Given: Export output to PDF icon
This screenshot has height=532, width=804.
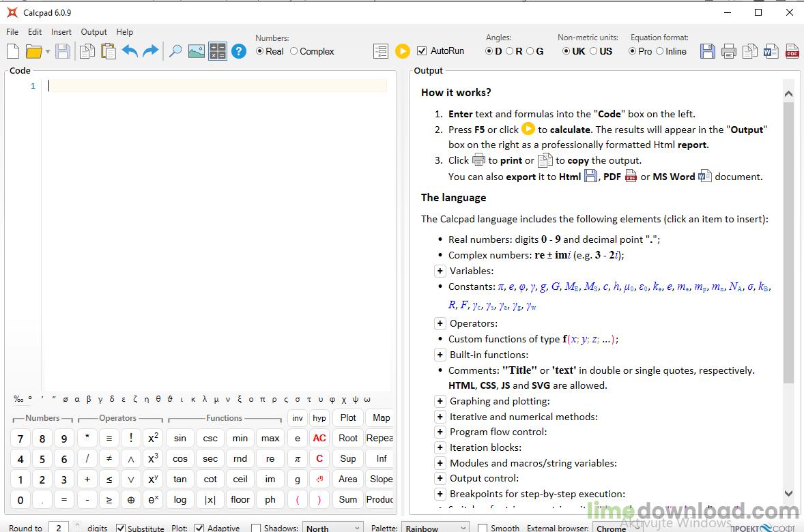Looking at the screenshot, I should click(792, 51).
